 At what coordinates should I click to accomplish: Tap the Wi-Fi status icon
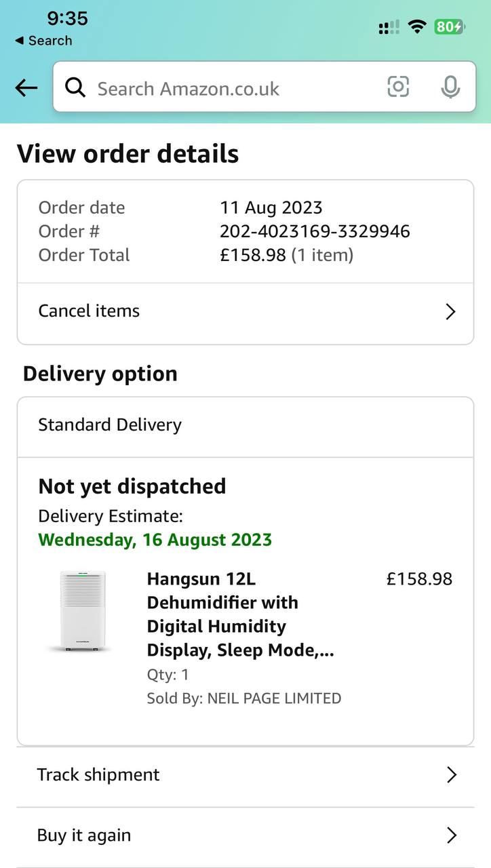(x=417, y=27)
